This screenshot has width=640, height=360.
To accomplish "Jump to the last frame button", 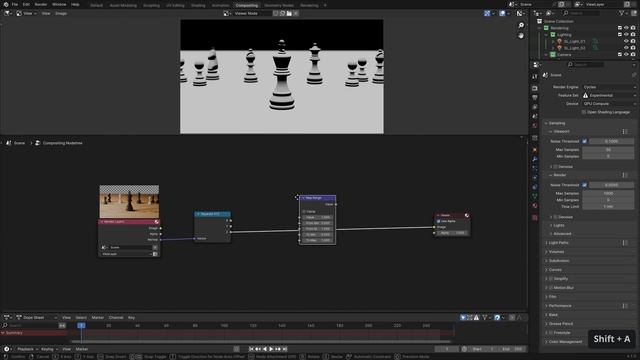I will point(285,349).
